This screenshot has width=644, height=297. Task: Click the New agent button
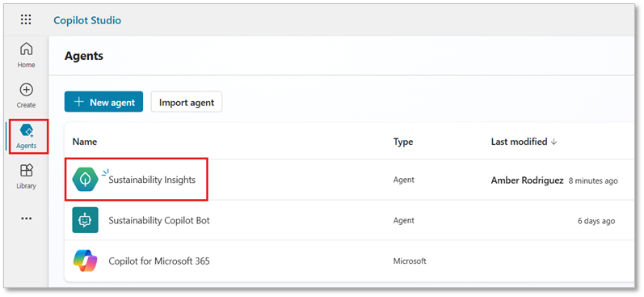pos(103,102)
